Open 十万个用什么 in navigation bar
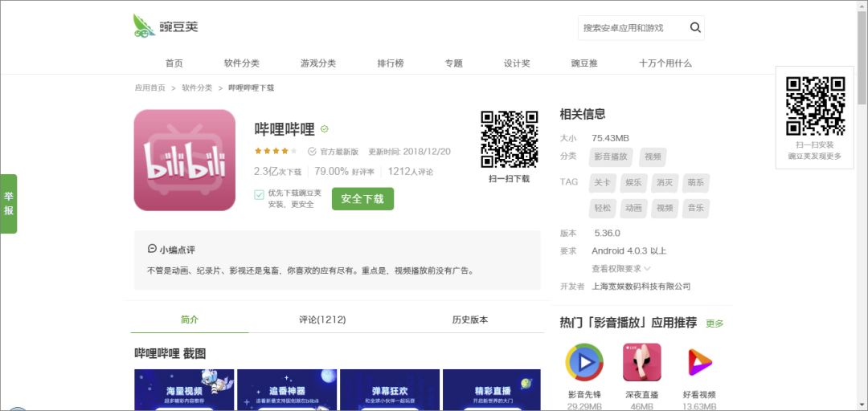This screenshot has height=411, width=868. (665, 63)
